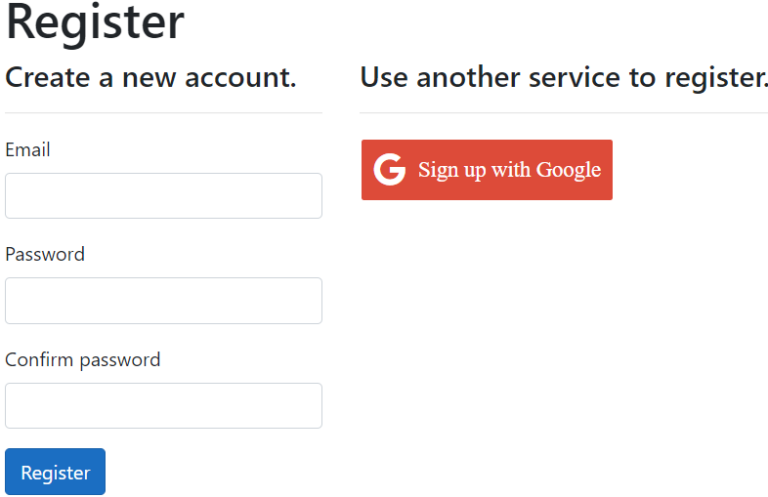Click the divider under "Use another service" heading

tap(564, 113)
